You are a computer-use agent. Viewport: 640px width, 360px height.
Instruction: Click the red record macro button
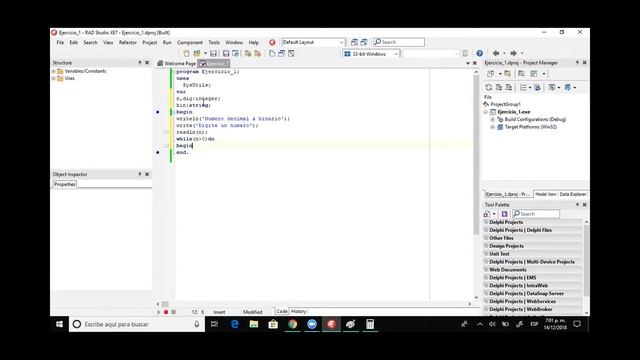pos(166,312)
